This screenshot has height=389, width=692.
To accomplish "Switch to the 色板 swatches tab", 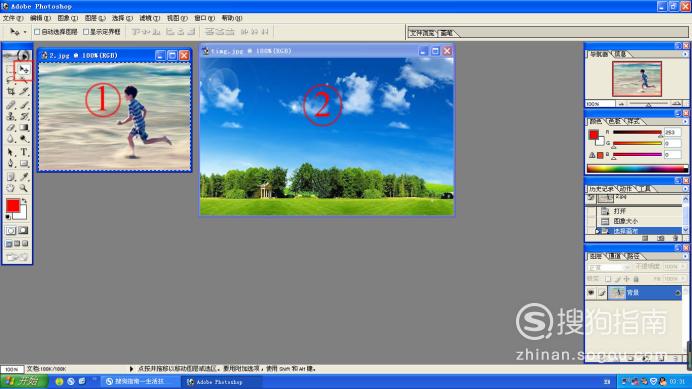I will 614,121.
